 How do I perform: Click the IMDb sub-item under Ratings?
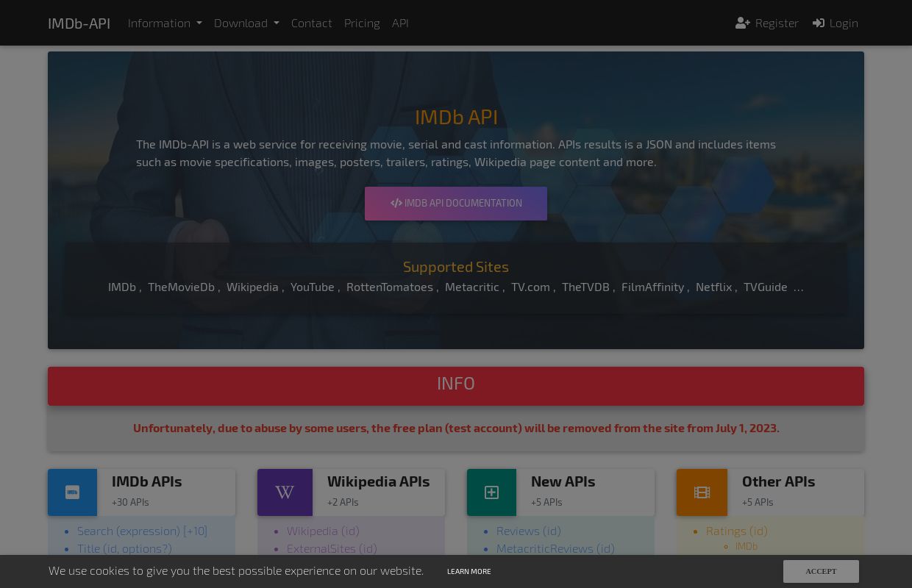[746, 546]
